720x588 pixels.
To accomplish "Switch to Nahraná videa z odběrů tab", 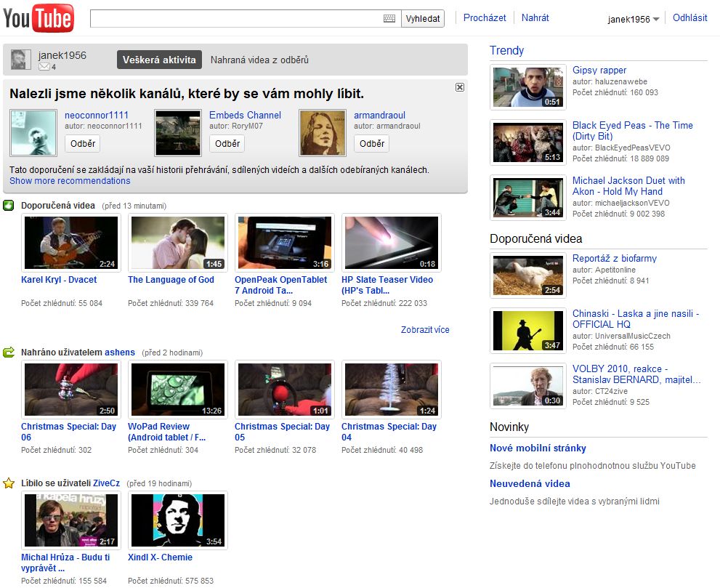I will click(x=259, y=60).
